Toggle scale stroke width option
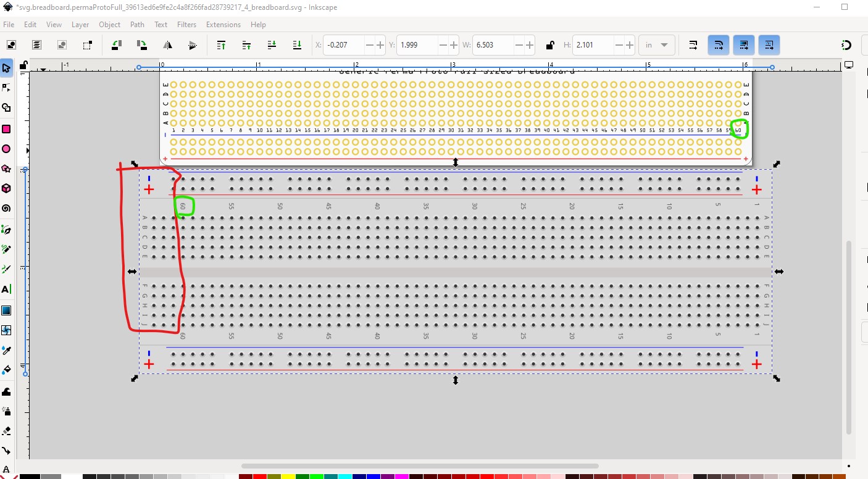This screenshot has width=868, height=479. click(x=693, y=45)
